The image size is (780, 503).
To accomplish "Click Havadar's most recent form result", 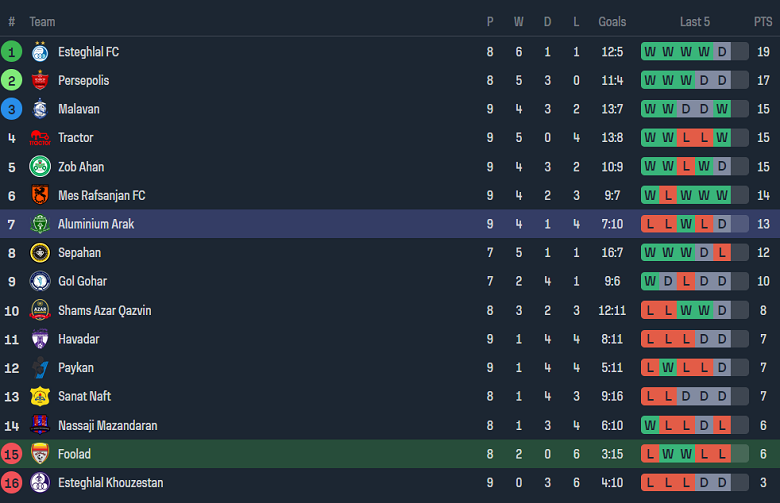I will coord(722,339).
